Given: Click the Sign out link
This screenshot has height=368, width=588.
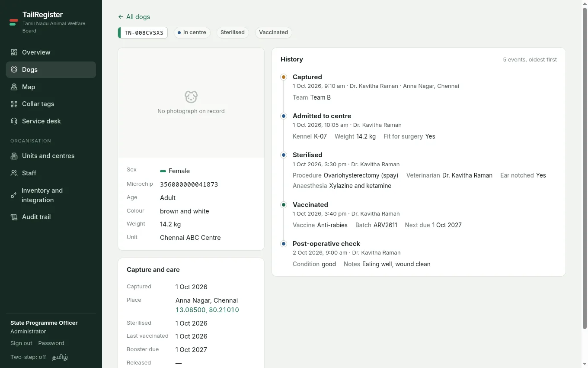Looking at the screenshot, I should [x=21, y=343].
